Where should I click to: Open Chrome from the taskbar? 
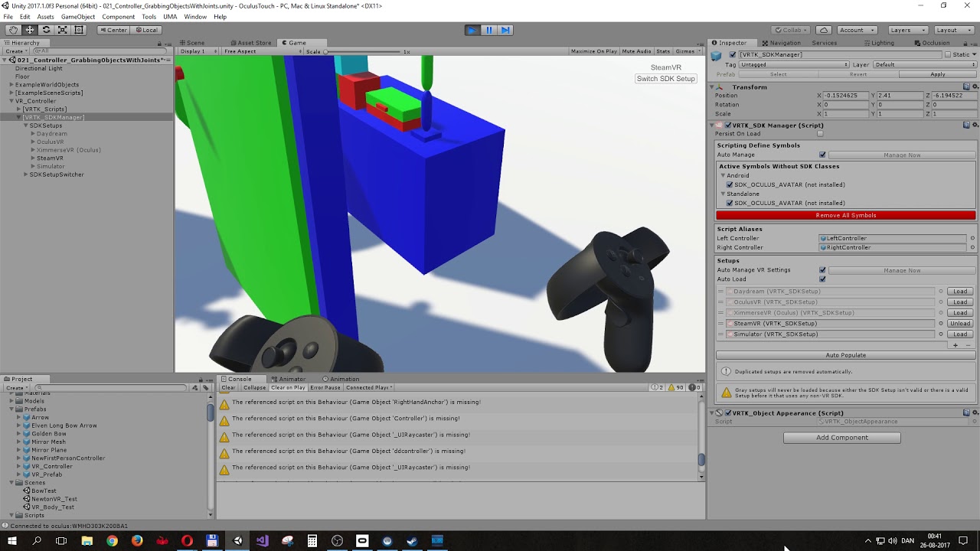(112, 541)
